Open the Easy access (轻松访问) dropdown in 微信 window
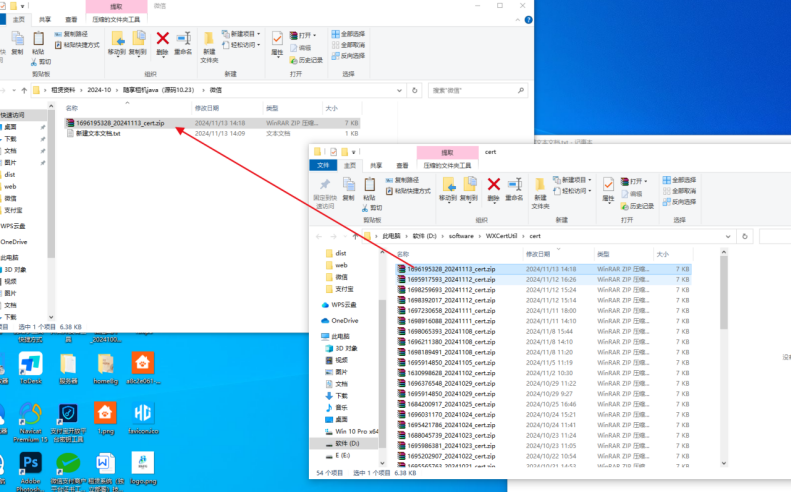 click(x=241, y=45)
